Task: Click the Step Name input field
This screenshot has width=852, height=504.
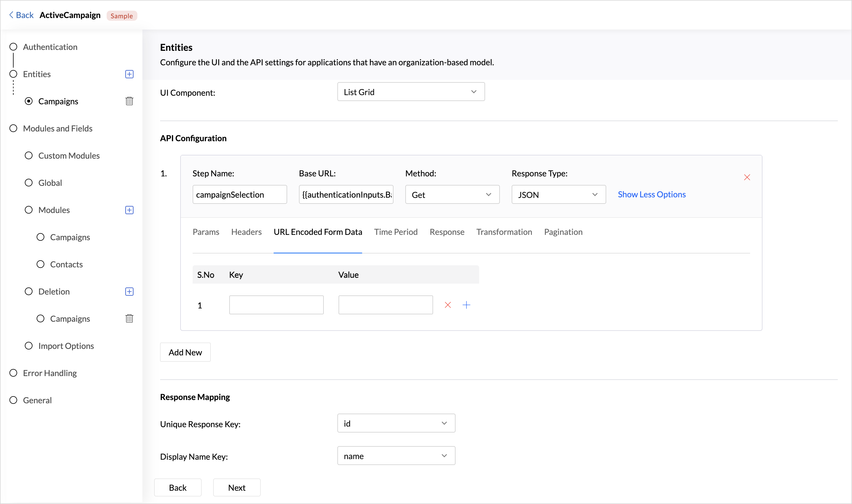Action: [239, 195]
